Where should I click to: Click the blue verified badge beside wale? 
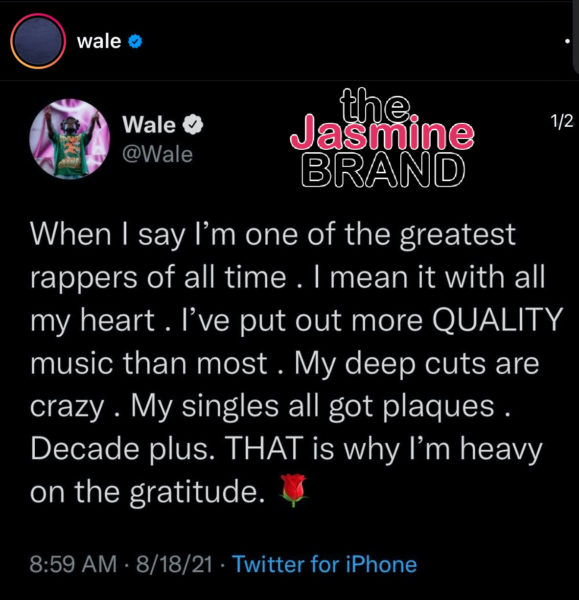pos(135,41)
